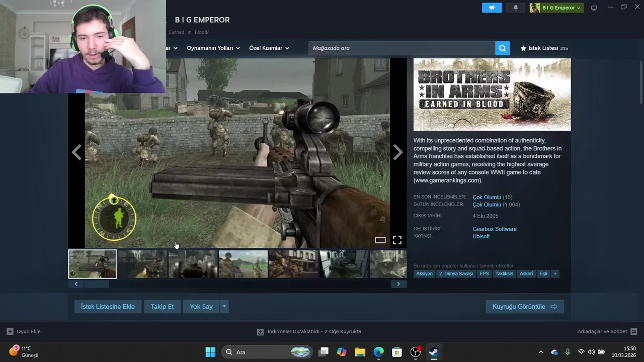644x362 pixels.
Task: Open Copilot from taskbar
Action: (342, 352)
